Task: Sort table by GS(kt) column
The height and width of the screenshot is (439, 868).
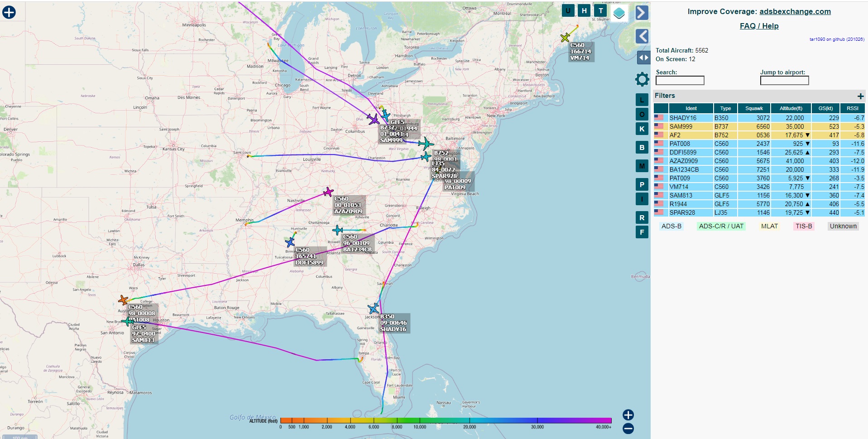Action: [x=825, y=108]
